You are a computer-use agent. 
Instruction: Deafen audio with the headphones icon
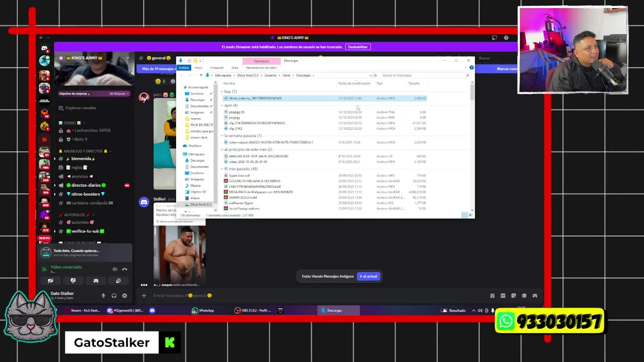tap(114, 296)
